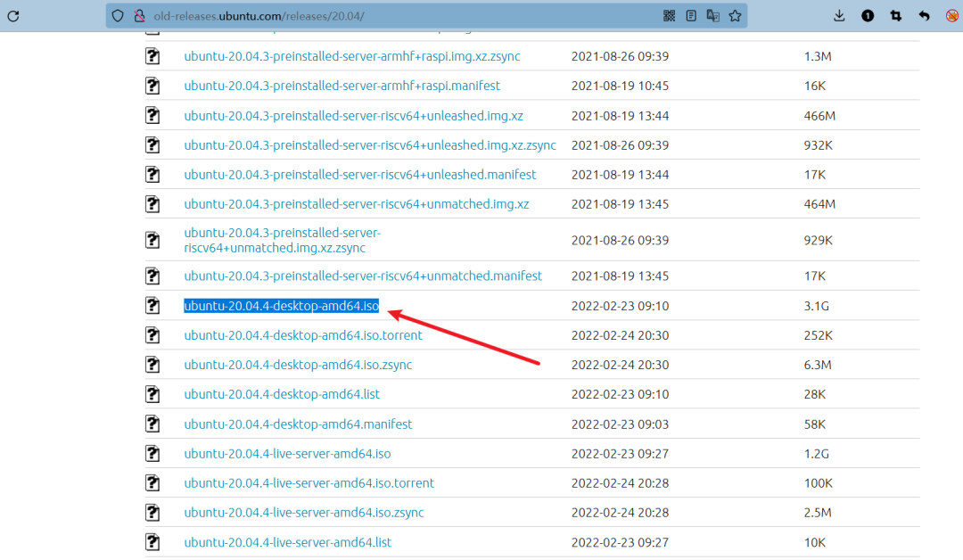Translate this page using the translate icon
The image size is (963, 560).
coord(713,16)
